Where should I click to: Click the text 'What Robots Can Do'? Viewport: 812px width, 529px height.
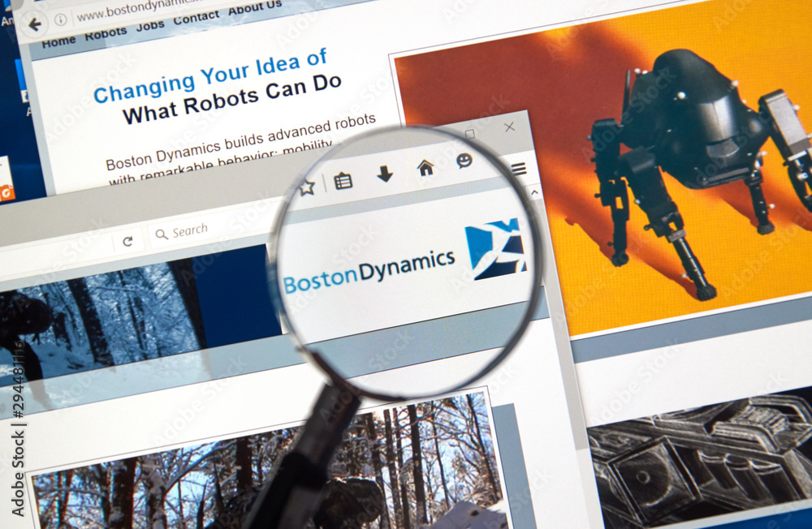[232, 99]
